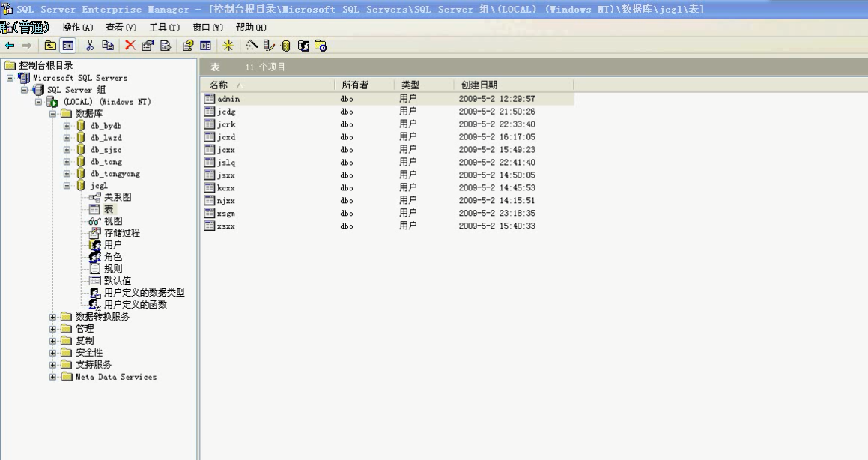868x460 pixels.
Task: Open the 帮助(H) menu
Action: coord(251,27)
